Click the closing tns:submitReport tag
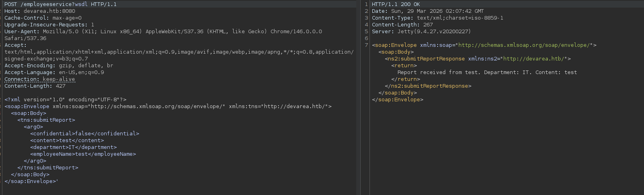The width and height of the screenshot is (644, 195). 48,168
